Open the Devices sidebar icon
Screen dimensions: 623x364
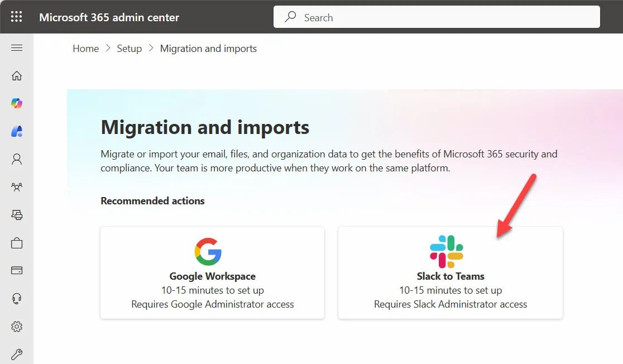(17, 215)
